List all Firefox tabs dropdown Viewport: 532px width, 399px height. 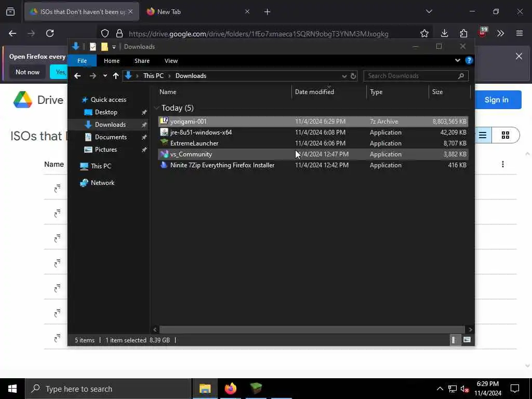pos(429,11)
